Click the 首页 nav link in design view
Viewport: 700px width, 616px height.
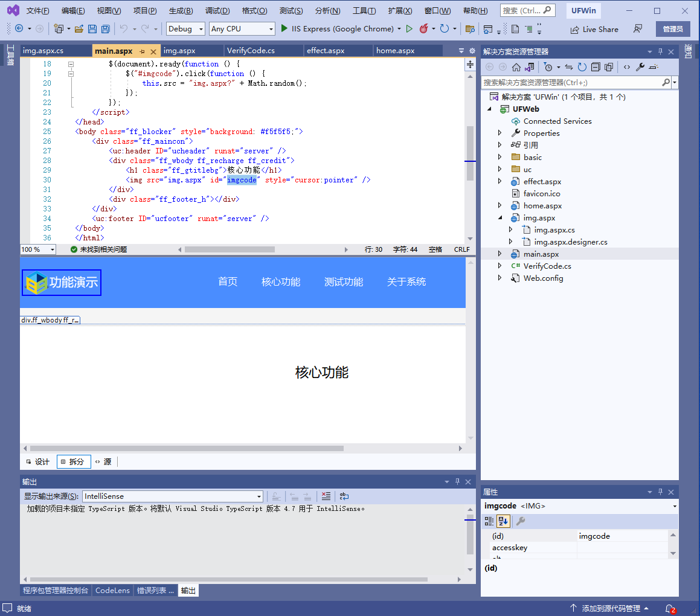(228, 281)
